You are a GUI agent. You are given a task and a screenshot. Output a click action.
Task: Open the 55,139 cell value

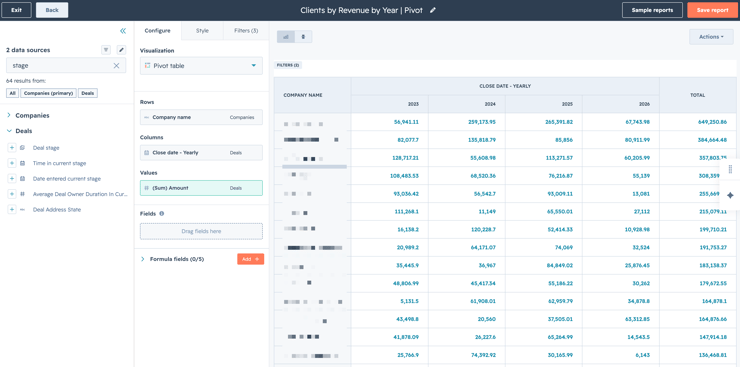pos(640,175)
